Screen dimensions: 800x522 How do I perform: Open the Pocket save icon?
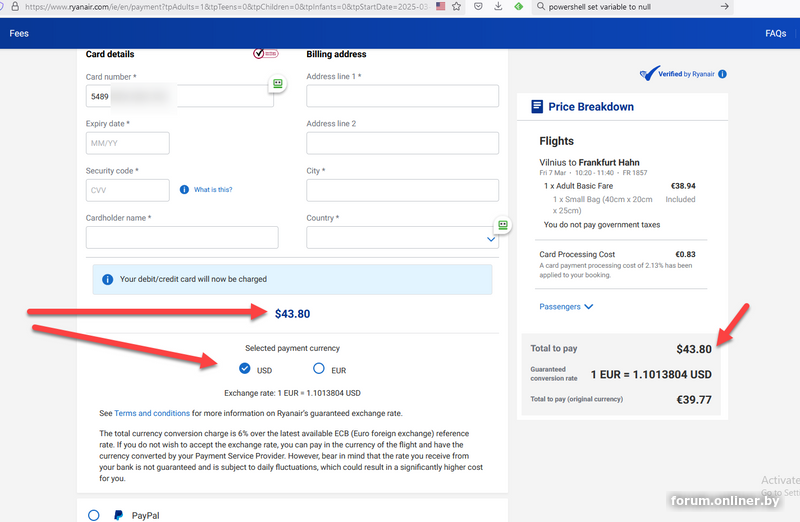click(x=478, y=7)
